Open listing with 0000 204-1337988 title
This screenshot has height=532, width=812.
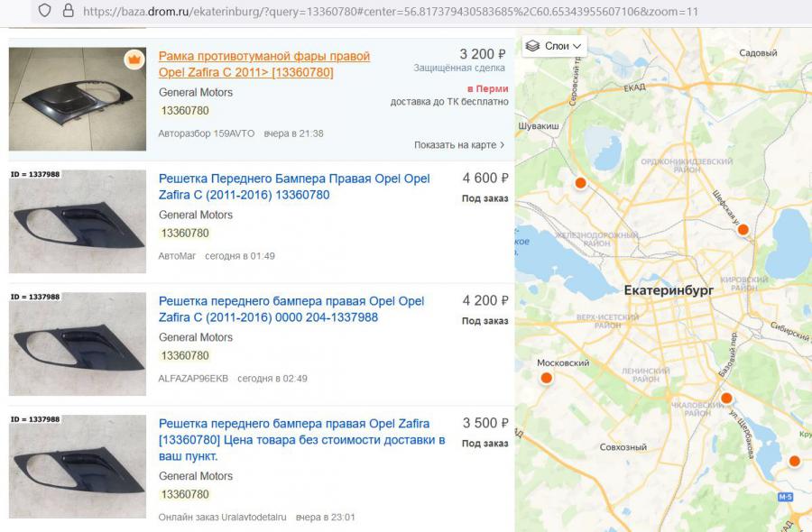(x=291, y=309)
